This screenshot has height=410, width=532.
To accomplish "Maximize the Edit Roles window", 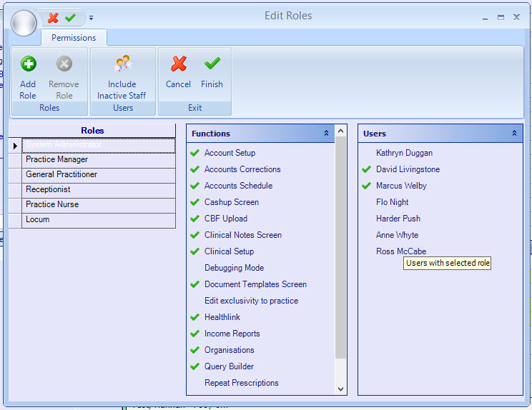I will [501, 17].
